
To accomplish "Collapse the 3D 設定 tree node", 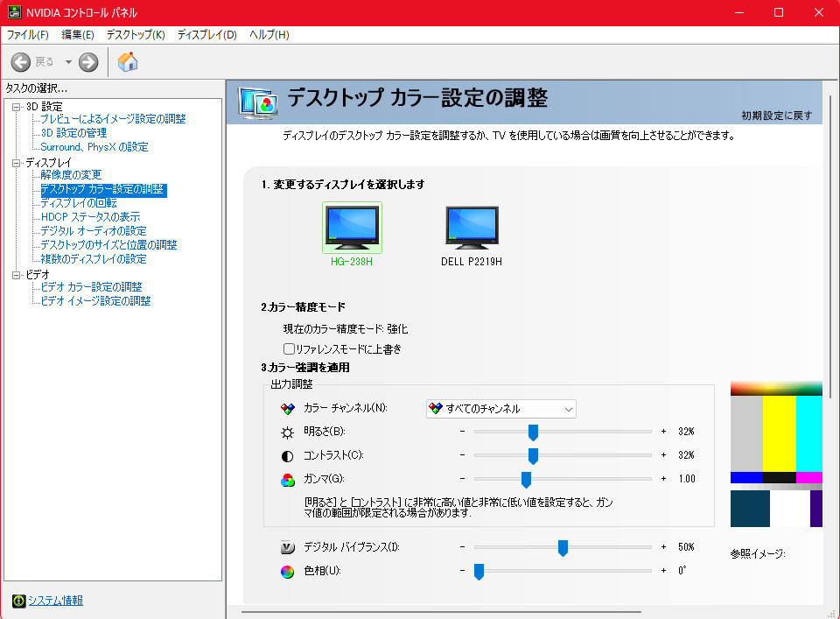I will [x=17, y=107].
